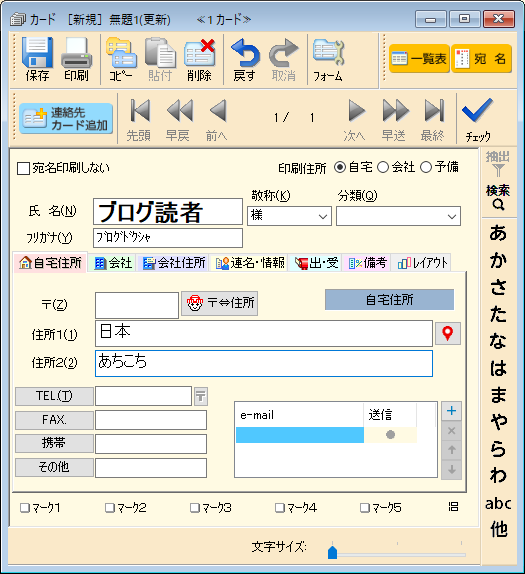525x574 pixels.
Task: Tick the マーク4 checkbox
Action: click(279, 508)
